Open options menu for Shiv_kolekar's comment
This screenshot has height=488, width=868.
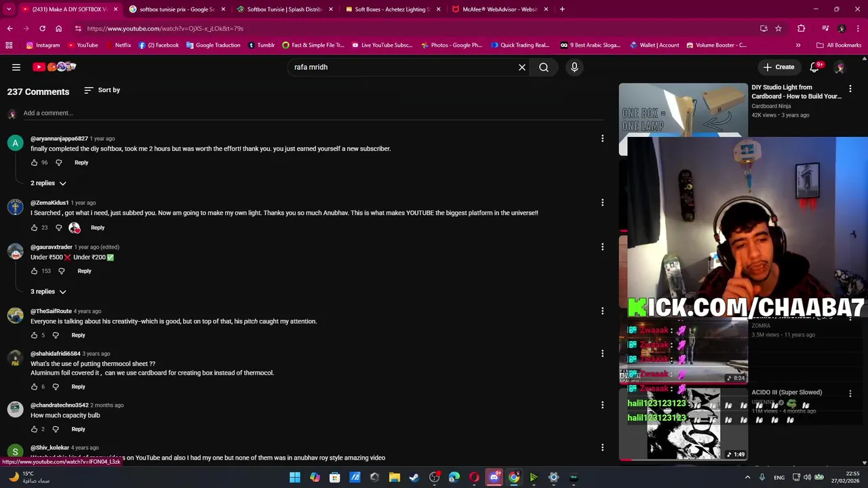point(602,447)
